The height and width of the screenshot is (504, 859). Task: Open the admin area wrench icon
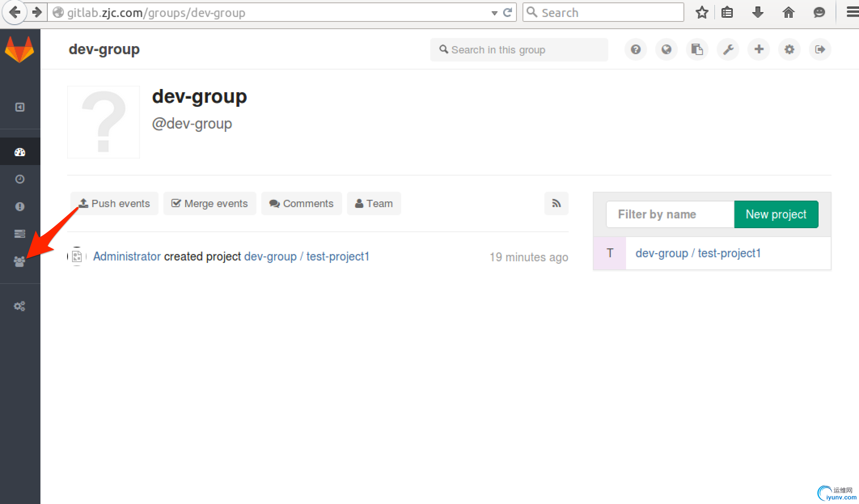tap(728, 49)
